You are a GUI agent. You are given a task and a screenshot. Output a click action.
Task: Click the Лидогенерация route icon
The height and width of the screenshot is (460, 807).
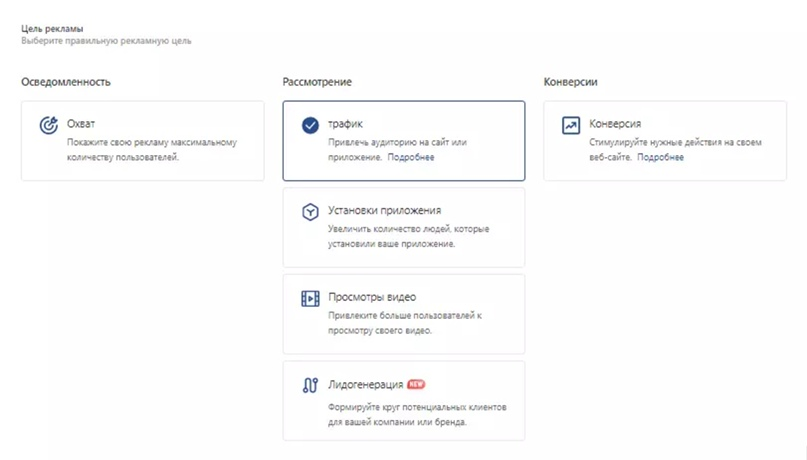click(x=310, y=385)
